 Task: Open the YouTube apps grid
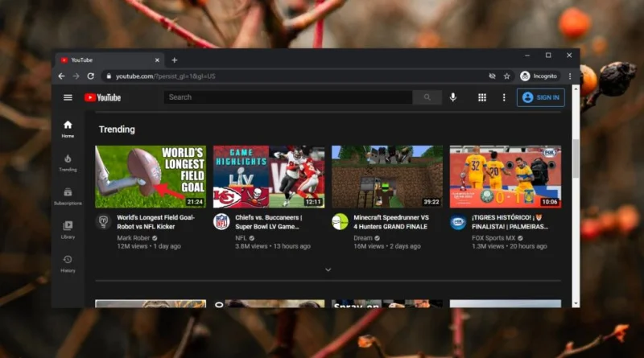(482, 97)
